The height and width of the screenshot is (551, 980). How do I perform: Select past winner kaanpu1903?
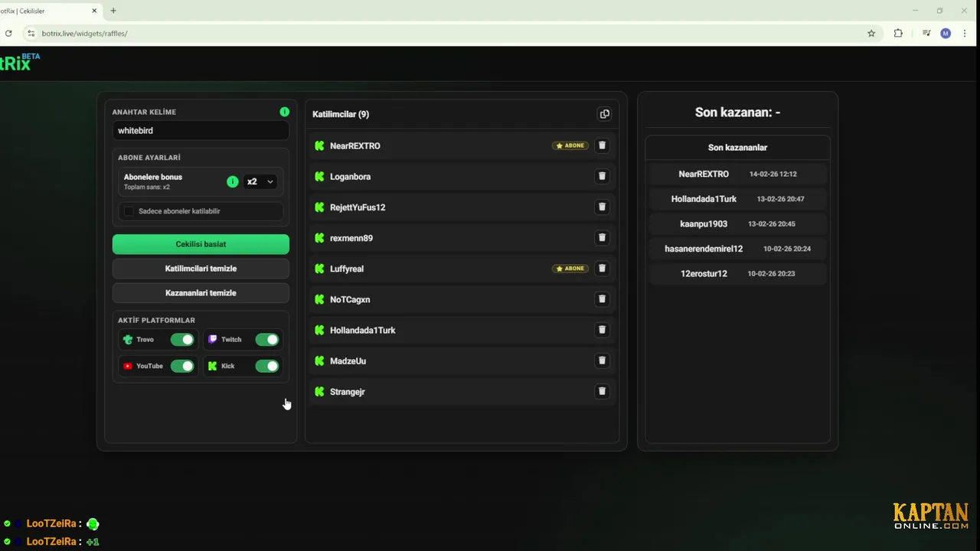[704, 224]
